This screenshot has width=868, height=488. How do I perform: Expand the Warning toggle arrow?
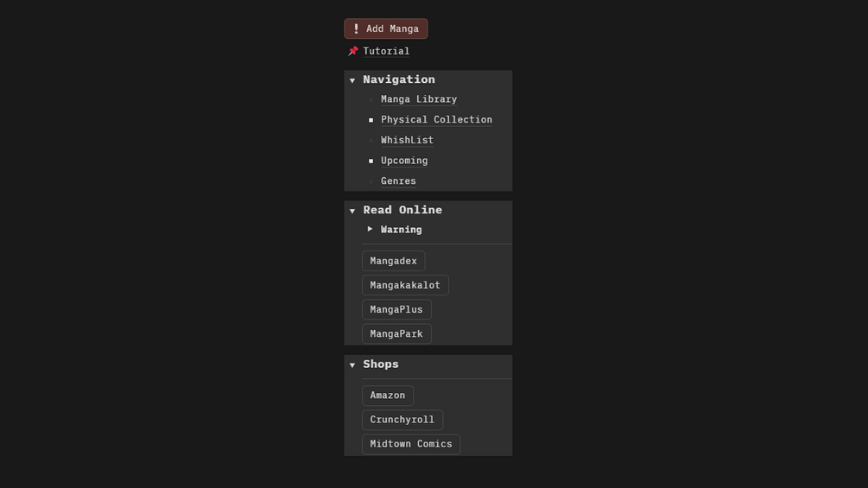[370, 229]
